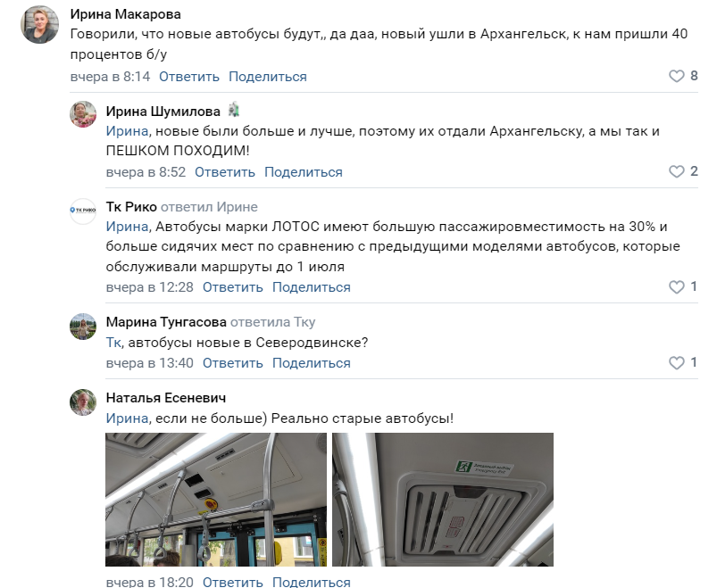Like Ирина Макарова's comment with heart icon
717x588 pixels.
[x=677, y=77]
